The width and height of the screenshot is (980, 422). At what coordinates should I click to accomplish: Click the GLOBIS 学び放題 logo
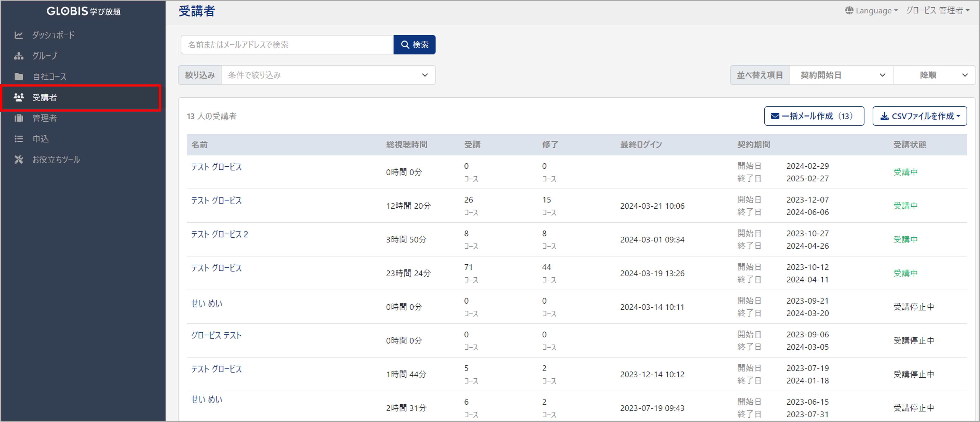[83, 11]
